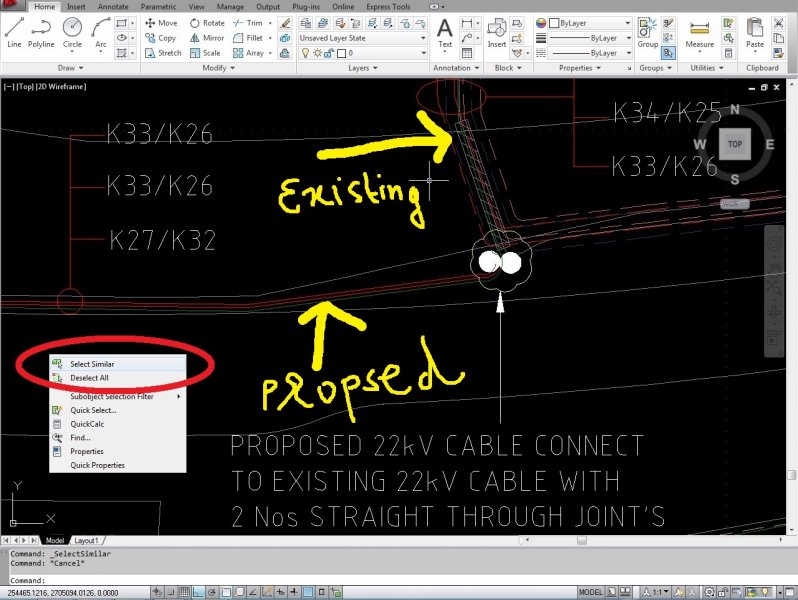Select the Line draw tool
The height and width of the screenshot is (600, 798).
click(14, 33)
